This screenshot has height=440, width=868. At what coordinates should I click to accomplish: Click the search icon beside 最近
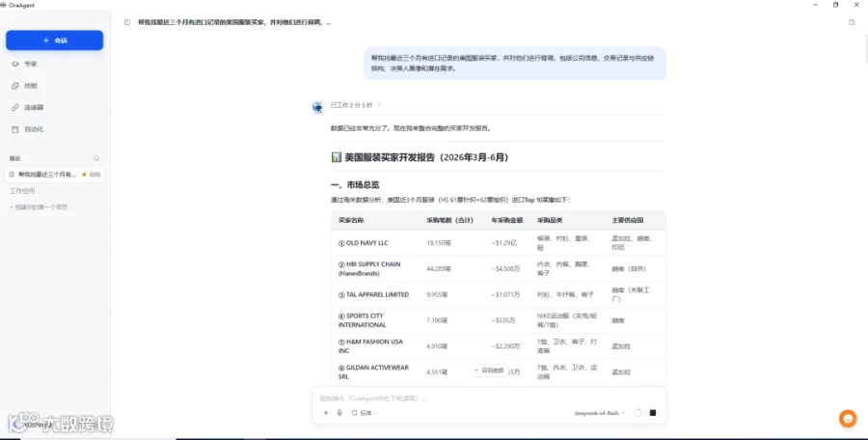click(x=96, y=158)
